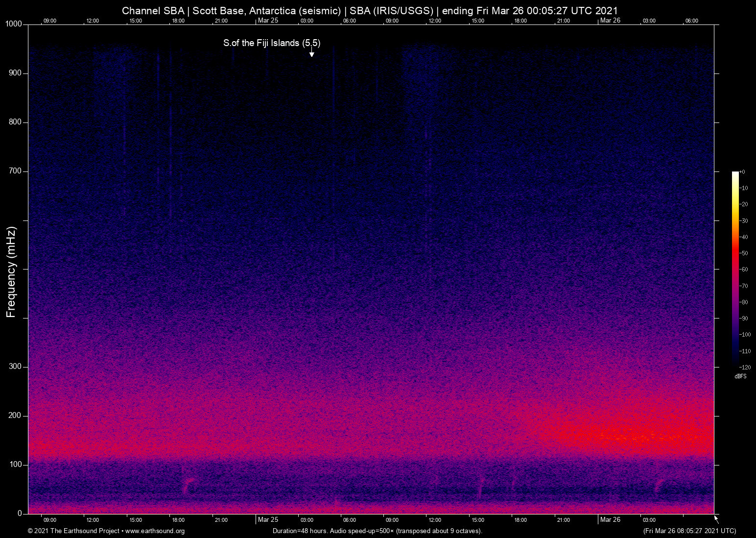The width and height of the screenshot is (756, 538).
Task: Click the Duration=48 hours footer caption
Action: [377, 531]
